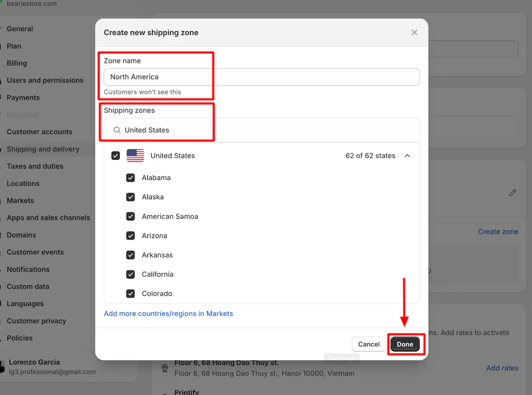This screenshot has height=395, width=532.
Task: Collapse the United States states list
Action: tap(407, 156)
